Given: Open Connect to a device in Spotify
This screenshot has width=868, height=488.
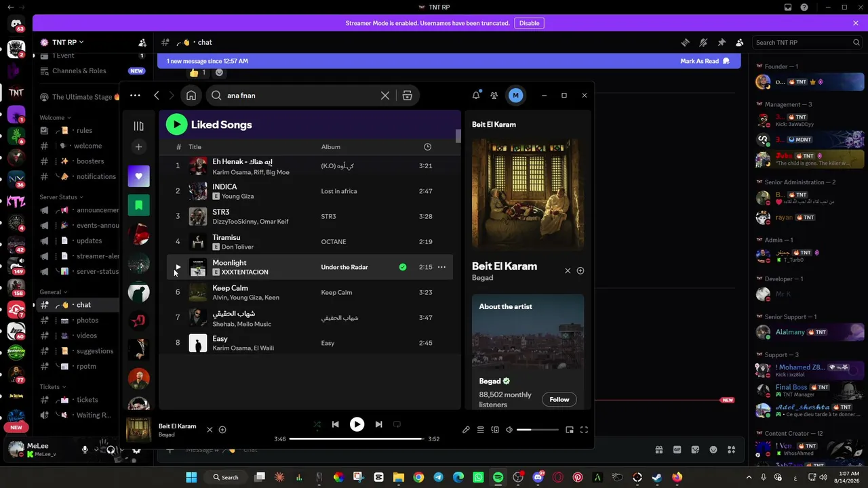Looking at the screenshot, I should [x=495, y=430].
